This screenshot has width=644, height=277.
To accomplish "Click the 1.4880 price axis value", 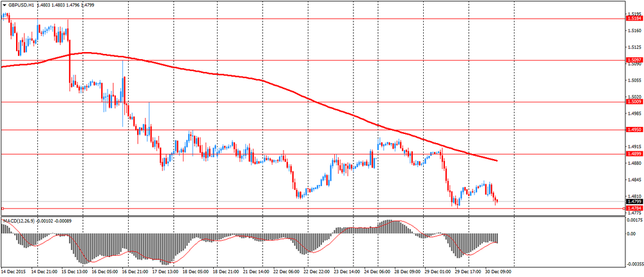I will (x=635, y=163).
